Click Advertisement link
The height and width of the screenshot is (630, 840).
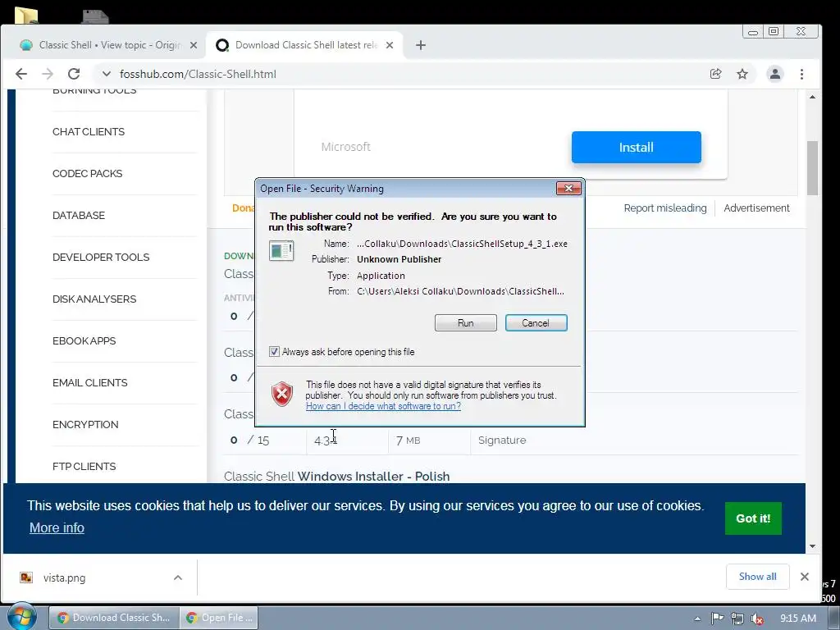756,208
